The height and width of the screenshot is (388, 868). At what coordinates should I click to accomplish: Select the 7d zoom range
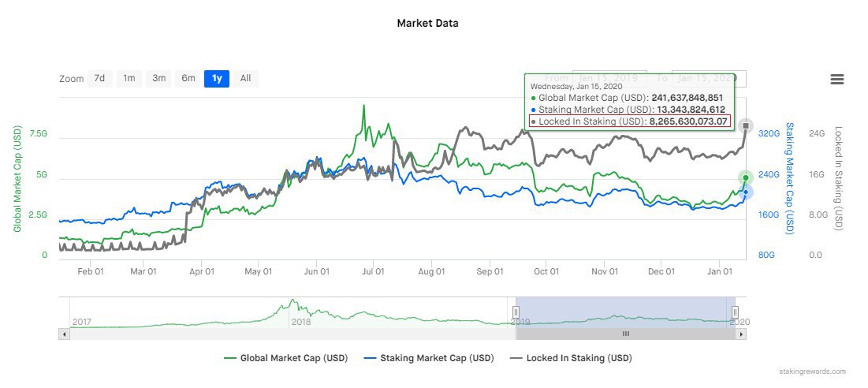tap(99, 79)
